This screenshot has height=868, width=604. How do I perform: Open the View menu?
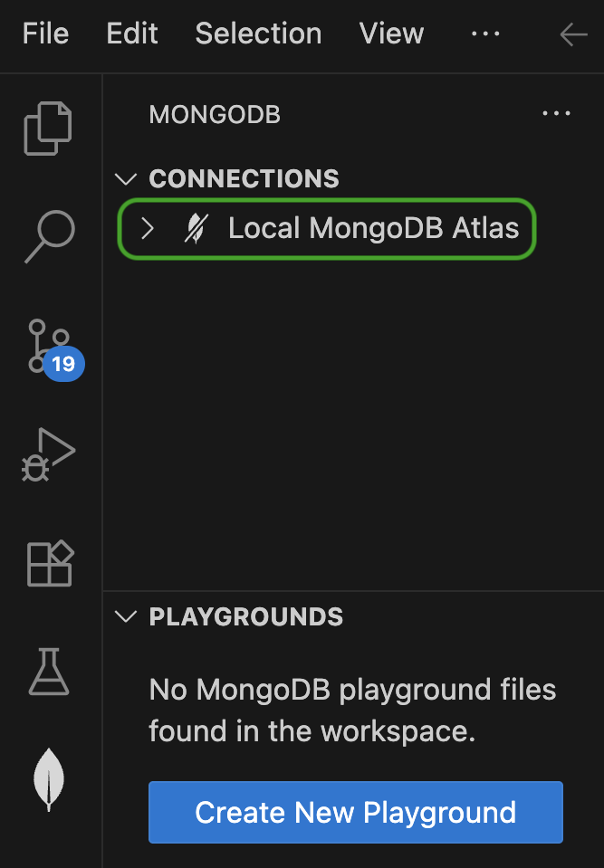pos(391,34)
